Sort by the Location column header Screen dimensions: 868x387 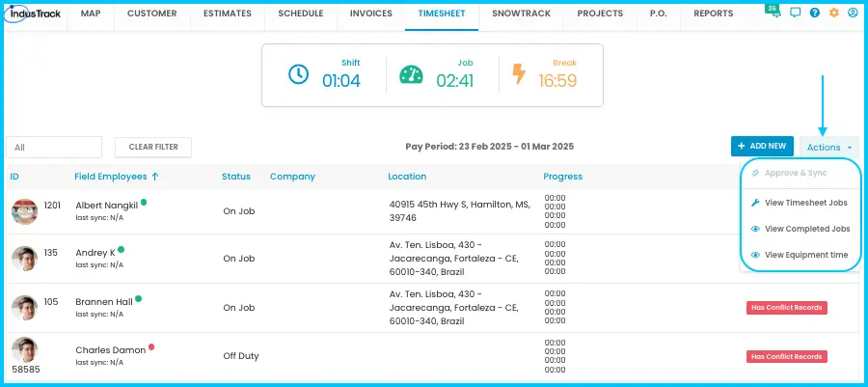407,177
